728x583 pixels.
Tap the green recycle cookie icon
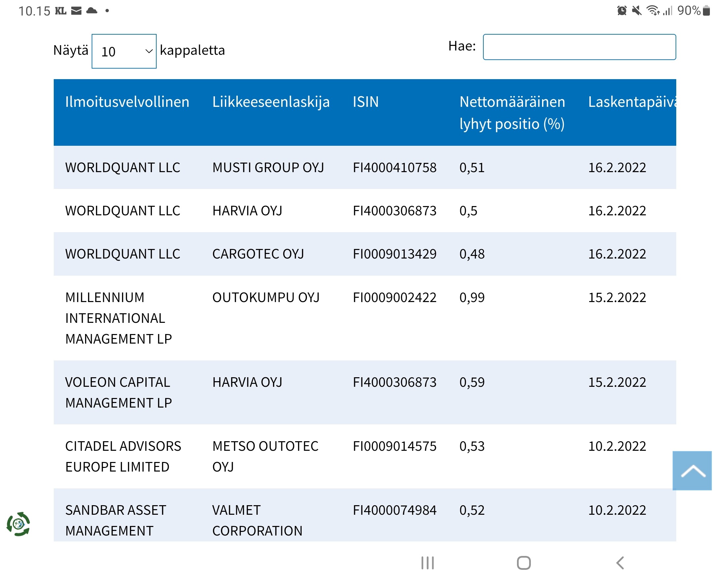point(18,524)
